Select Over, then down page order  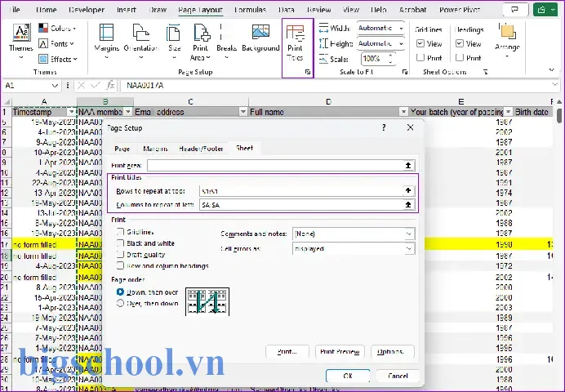pos(120,303)
